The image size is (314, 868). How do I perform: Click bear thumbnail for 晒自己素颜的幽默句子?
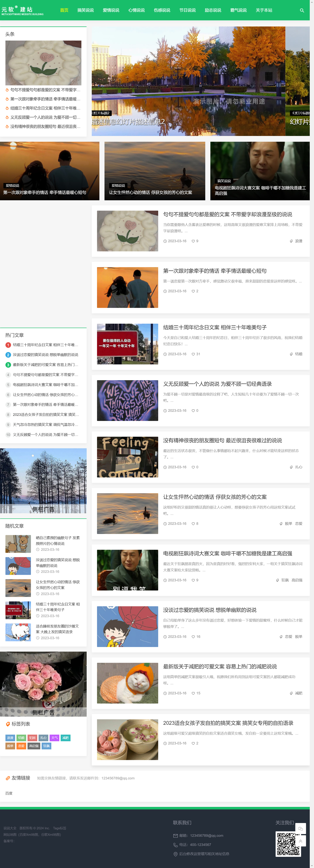coord(18,544)
